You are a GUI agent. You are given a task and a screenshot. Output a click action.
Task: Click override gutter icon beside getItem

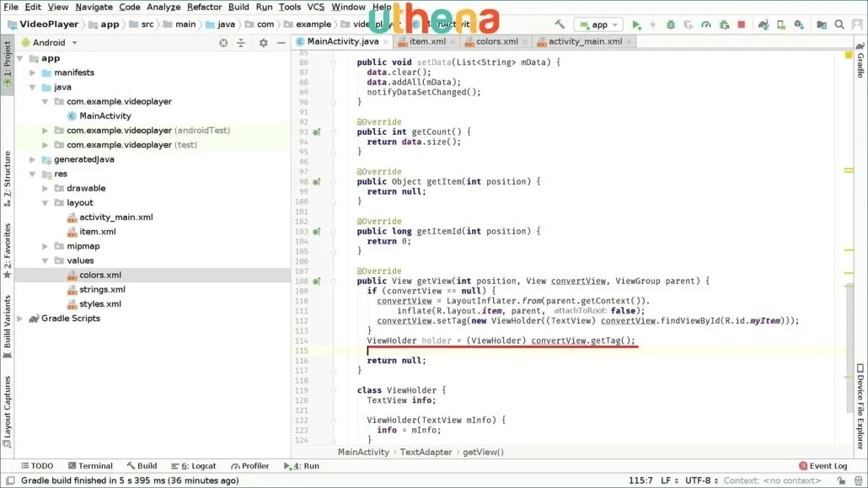click(317, 182)
